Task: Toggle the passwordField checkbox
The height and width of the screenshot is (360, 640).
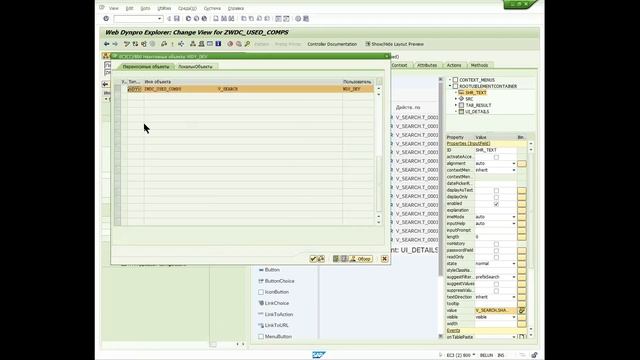Action: tap(496, 251)
